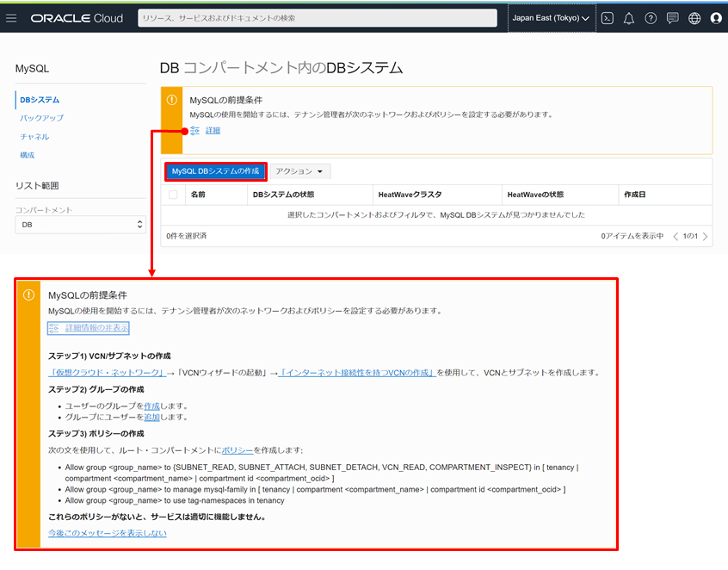728x570 pixels.
Task: Open the support chat icon
Action: [673, 18]
